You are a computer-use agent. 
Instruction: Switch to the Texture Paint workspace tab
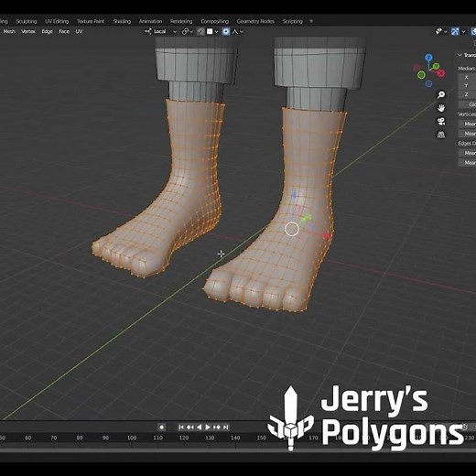[x=91, y=21]
